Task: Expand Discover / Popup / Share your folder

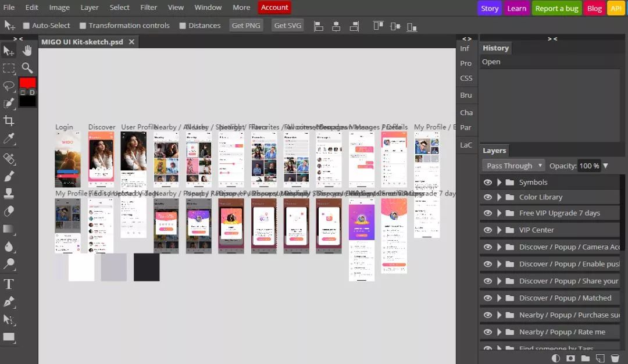Action: [x=499, y=281]
